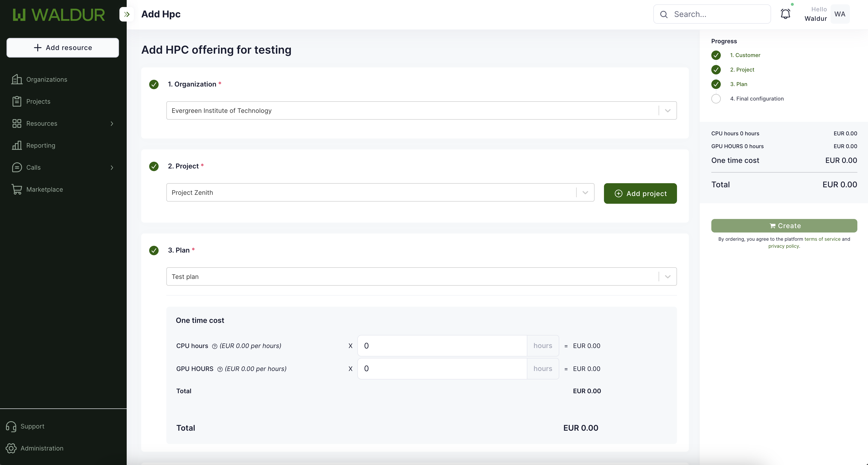Click the Plan step checkmark in Progress
The image size is (868, 465).
(716, 84)
